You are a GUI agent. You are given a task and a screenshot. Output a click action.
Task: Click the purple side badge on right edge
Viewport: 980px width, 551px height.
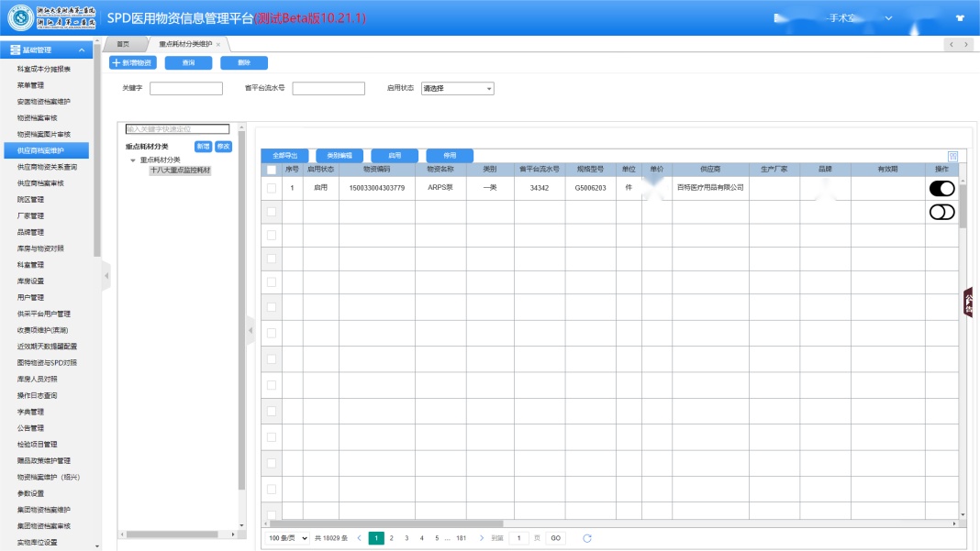[x=968, y=303]
